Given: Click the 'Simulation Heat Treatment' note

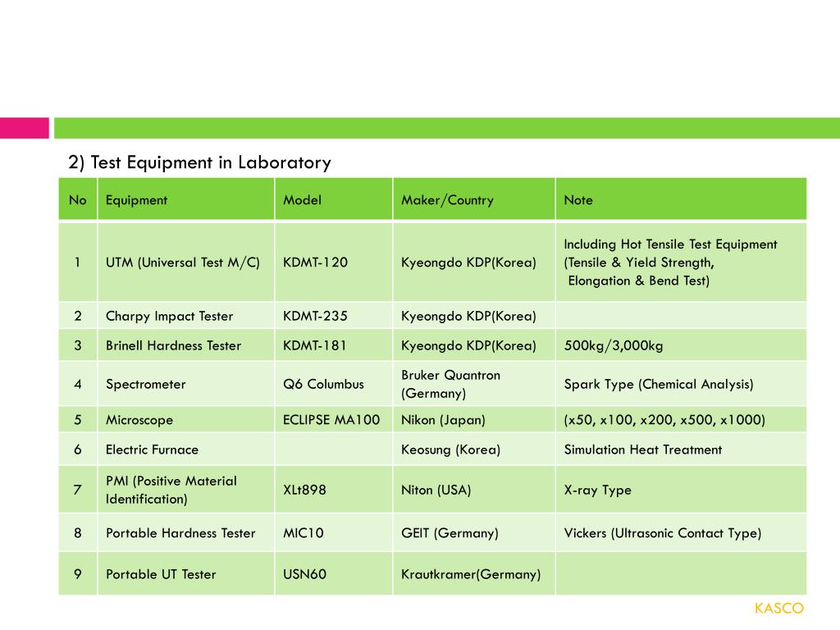Looking at the screenshot, I should [643, 450].
